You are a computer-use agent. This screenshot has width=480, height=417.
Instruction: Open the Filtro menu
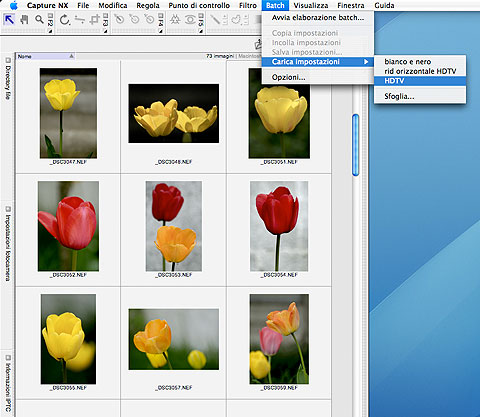tap(248, 5)
